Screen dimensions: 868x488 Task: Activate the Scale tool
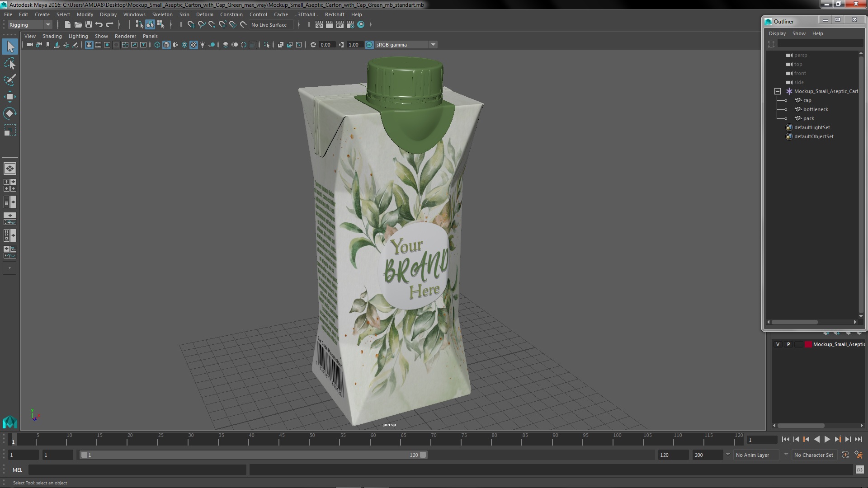pos(10,130)
